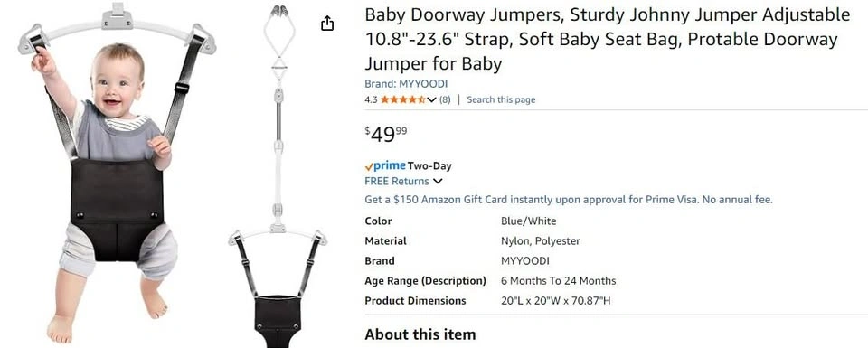Select the Blue/White color value
This screenshot has height=348, width=868.
[x=529, y=221]
